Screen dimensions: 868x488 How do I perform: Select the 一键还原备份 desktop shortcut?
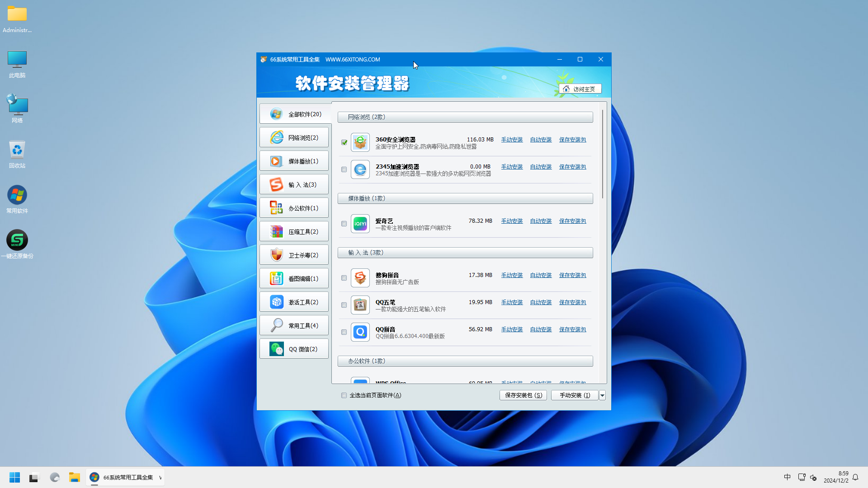(17, 244)
